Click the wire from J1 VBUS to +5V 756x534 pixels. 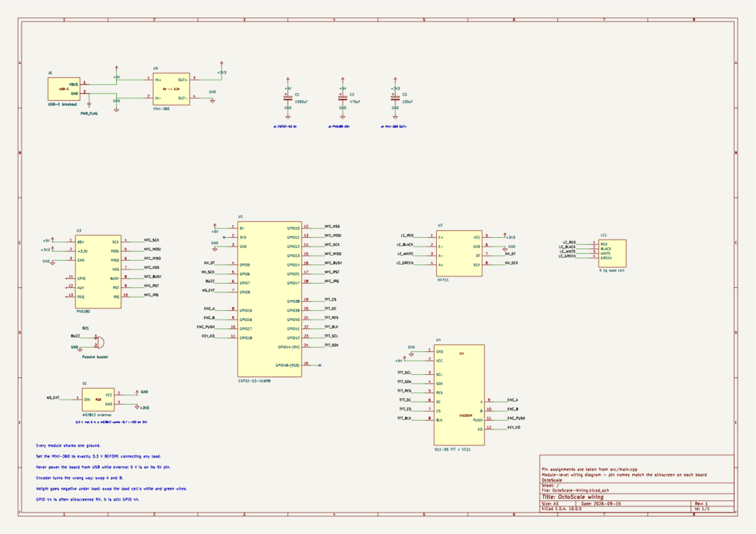pyautogui.click(x=102, y=85)
